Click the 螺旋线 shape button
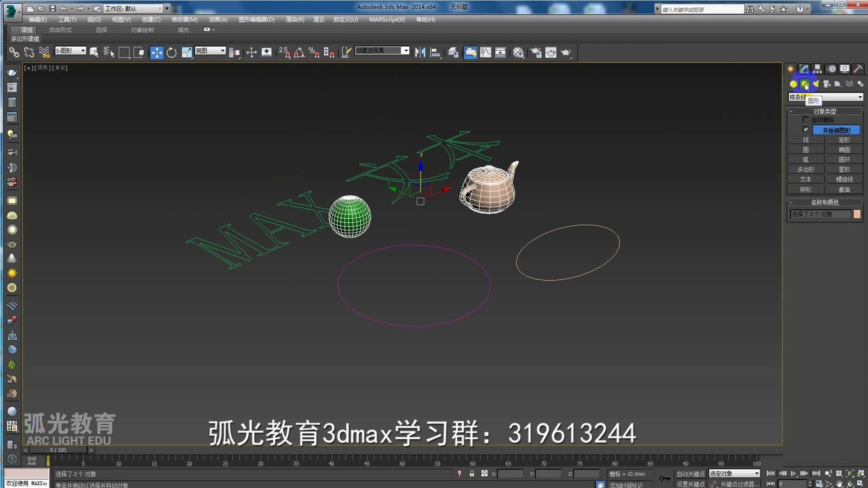 pos(844,179)
